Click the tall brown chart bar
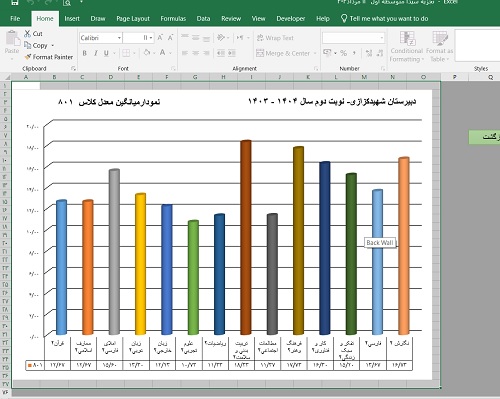 click(x=246, y=237)
